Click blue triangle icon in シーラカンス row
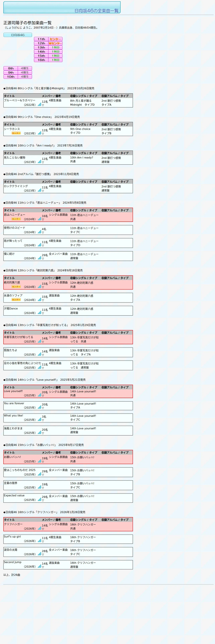Viewport: 215px width, 644px height. coord(39,133)
